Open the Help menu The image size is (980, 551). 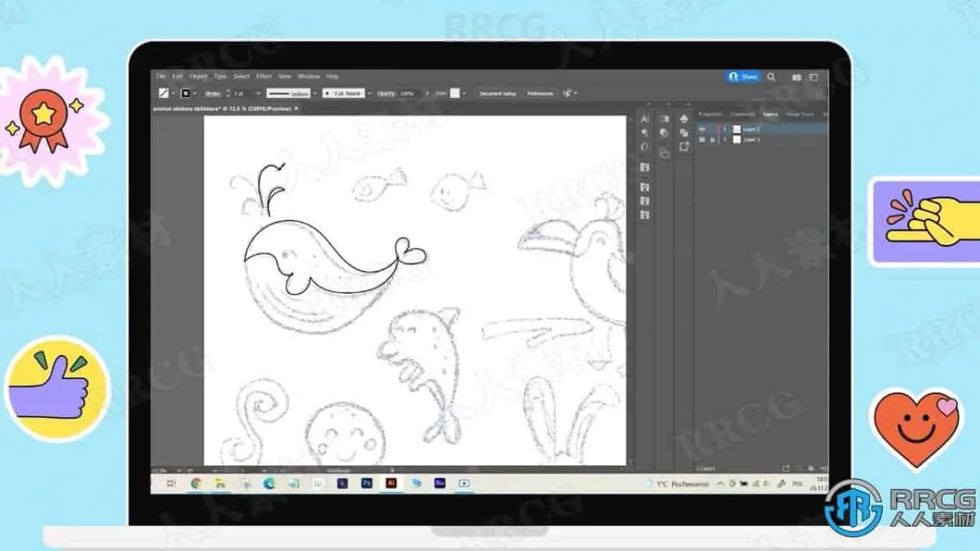pyautogui.click(x=332, y=76)
